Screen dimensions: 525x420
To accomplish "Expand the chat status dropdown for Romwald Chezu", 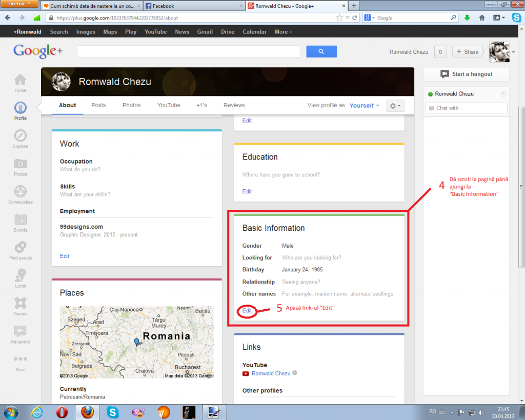I will pos(503,94).
